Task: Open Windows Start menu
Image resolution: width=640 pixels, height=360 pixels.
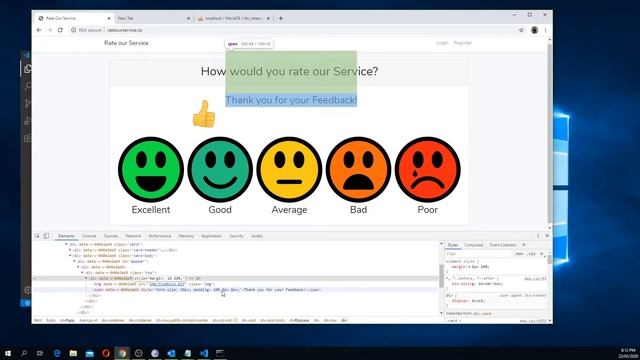Action: (x=8, y=353)
